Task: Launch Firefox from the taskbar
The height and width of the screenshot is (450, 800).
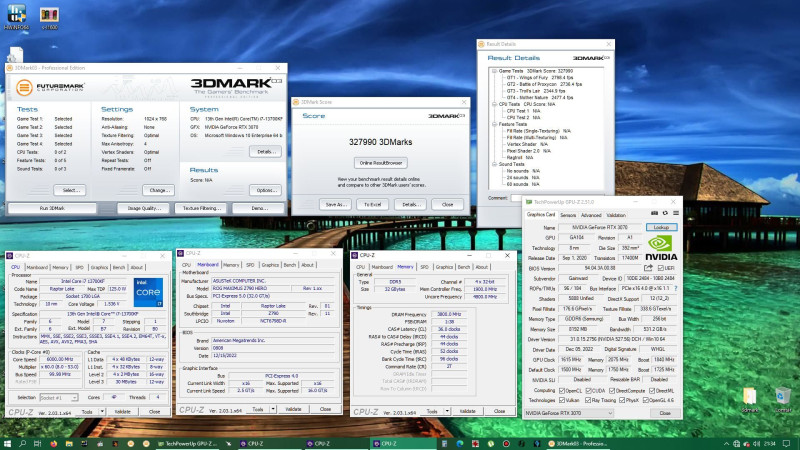Action: click(x=54, y=444)
